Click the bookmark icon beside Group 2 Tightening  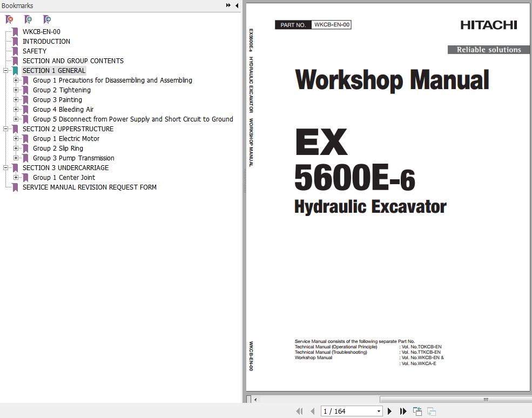(x=25, y=90)
